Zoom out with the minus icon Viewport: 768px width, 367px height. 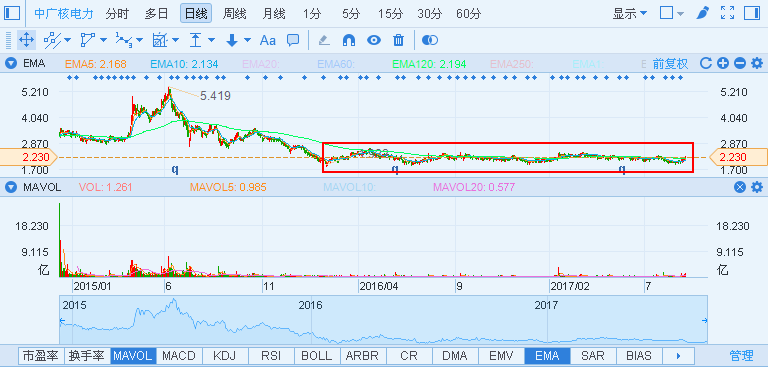(x=740, y=63)
